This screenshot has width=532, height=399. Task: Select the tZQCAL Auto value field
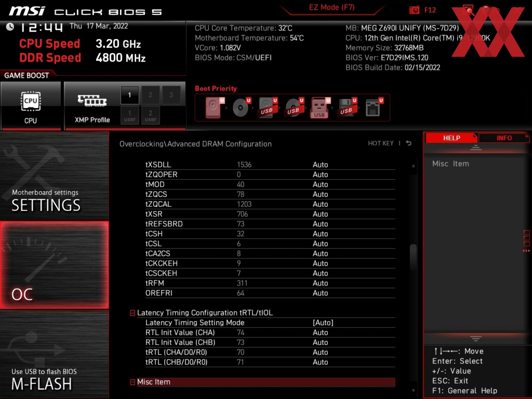coord(320,204)
